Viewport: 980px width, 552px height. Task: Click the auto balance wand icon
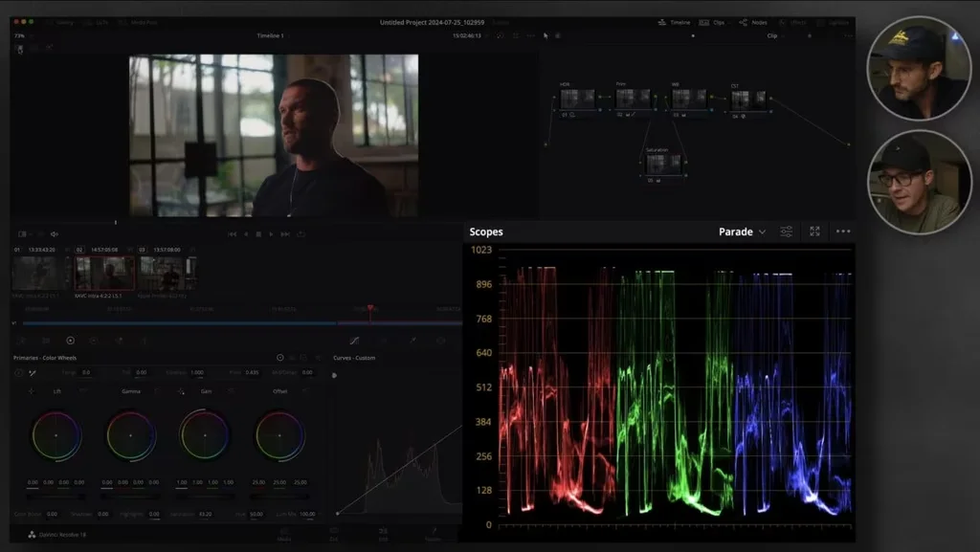(x=32, y=372)
